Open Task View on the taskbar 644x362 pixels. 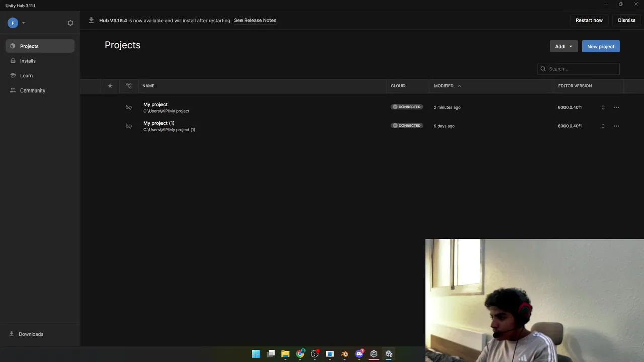(x=271, y=354)
